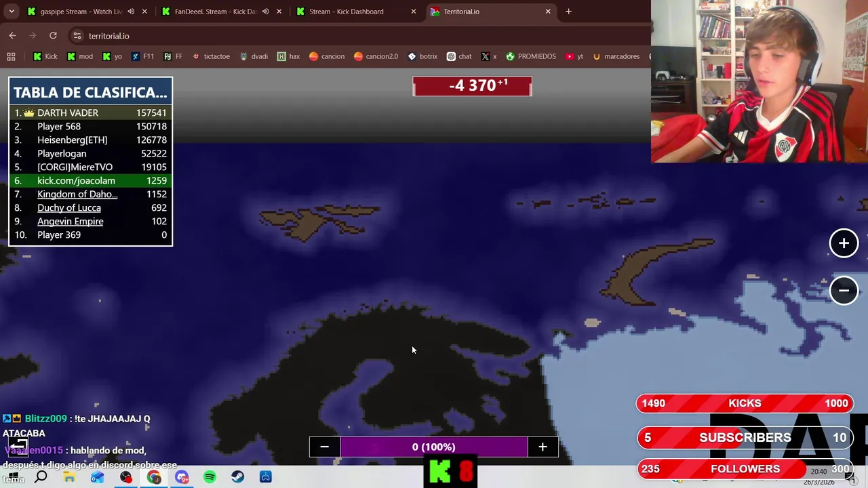Image resolution: width=868 pixels, height=488 pixels.
Task: Open the yo bookmark
Action: pos(112,56)
